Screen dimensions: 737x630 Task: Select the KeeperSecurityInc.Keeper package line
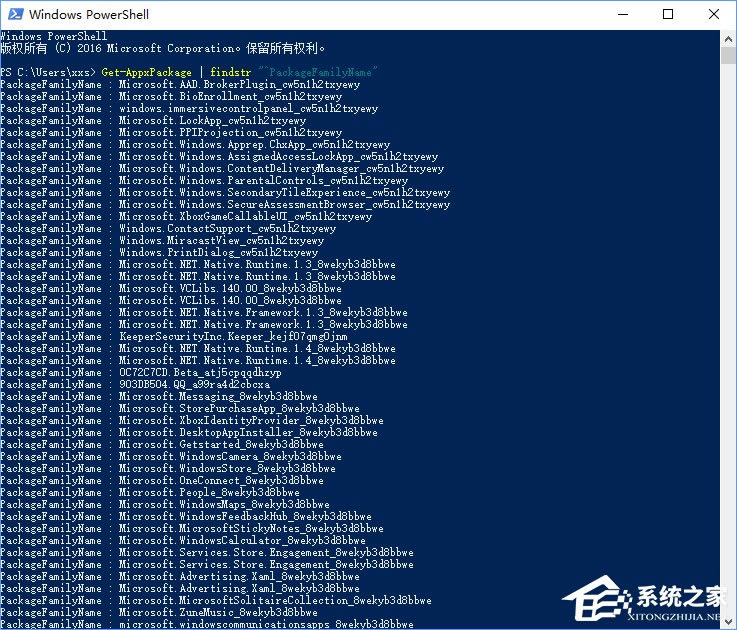pyautogui.click(x=174, y=337)
